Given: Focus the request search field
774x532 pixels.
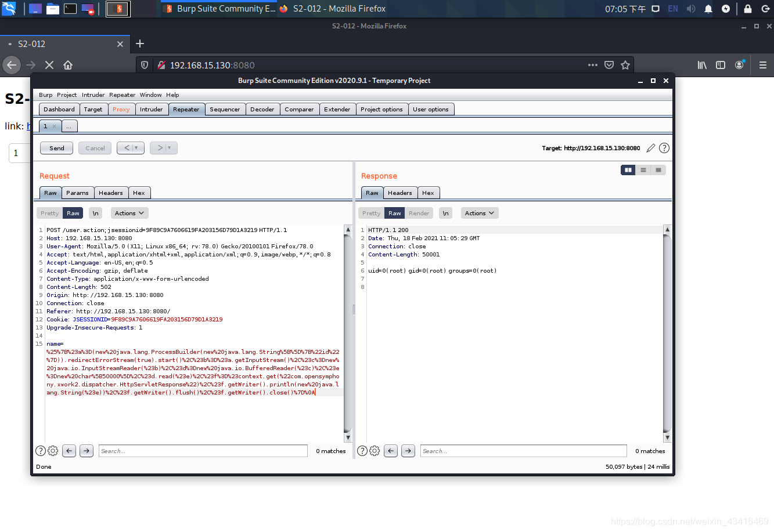Looking at the screenshot, I should [x=203, y=451].
